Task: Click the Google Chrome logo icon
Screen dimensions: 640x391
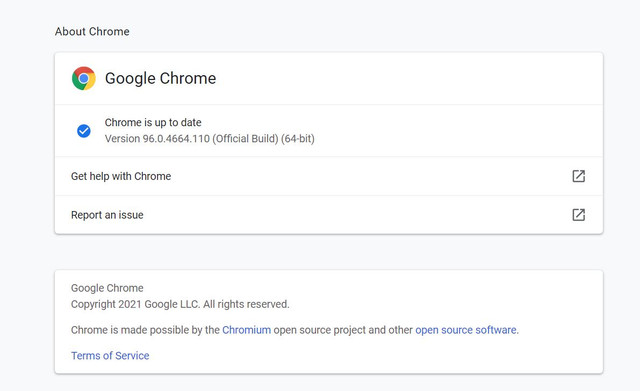Action: point(84,78)
